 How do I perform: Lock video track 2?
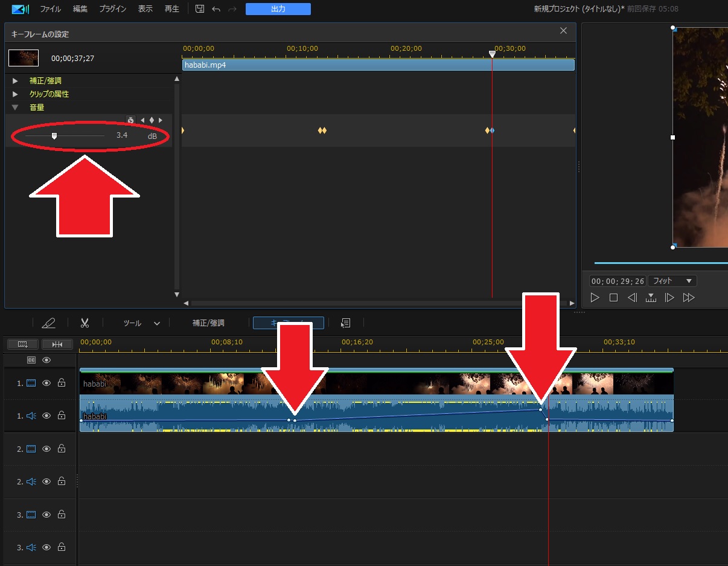(61, 449)
